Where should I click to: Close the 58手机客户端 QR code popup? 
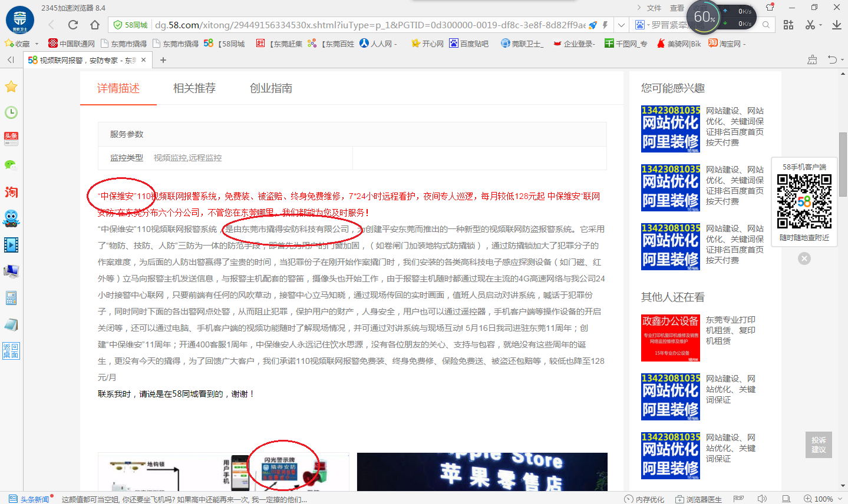[x=804, y=258]
